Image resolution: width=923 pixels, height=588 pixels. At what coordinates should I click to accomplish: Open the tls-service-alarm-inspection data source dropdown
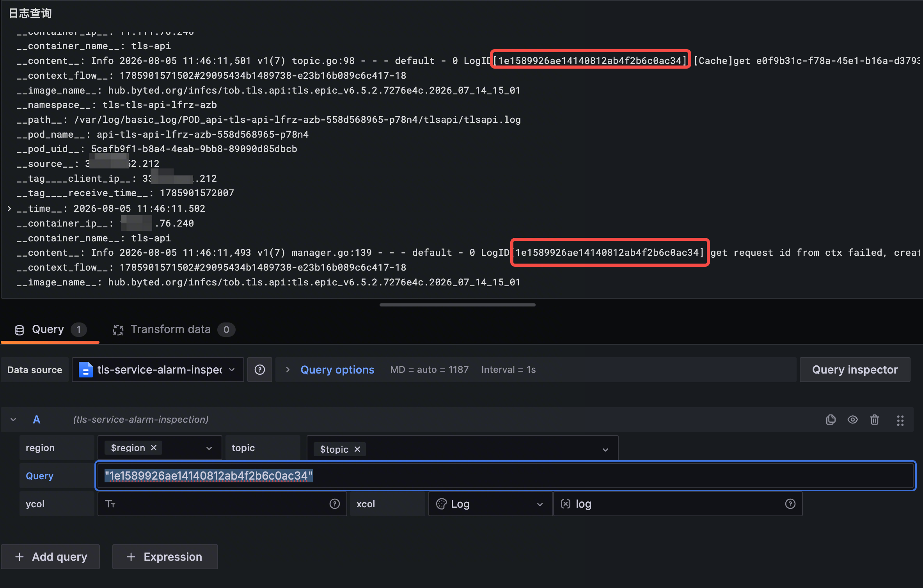point(158,370)
